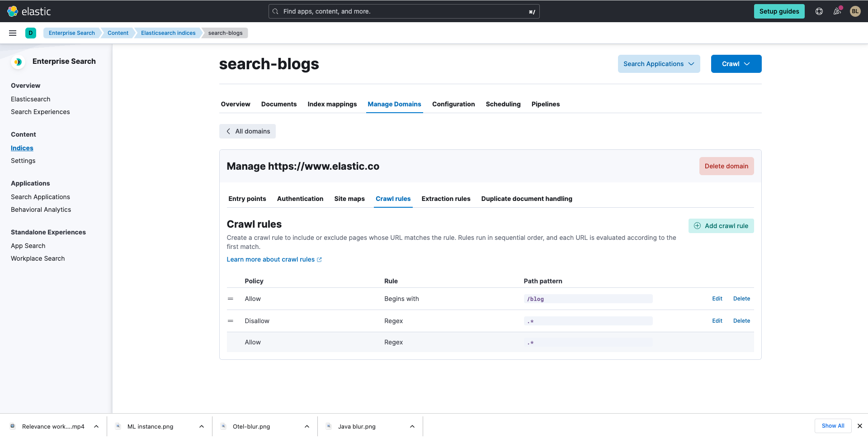Switch to Extraction rules sub-tab
The width and height of the screenshot is (868, 439).
446,199
